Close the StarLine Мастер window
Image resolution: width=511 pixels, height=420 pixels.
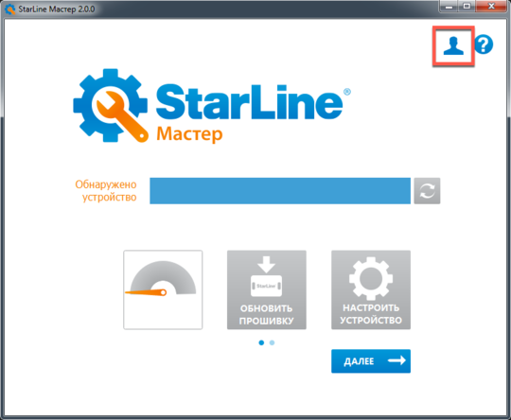(x=491, y=7)
